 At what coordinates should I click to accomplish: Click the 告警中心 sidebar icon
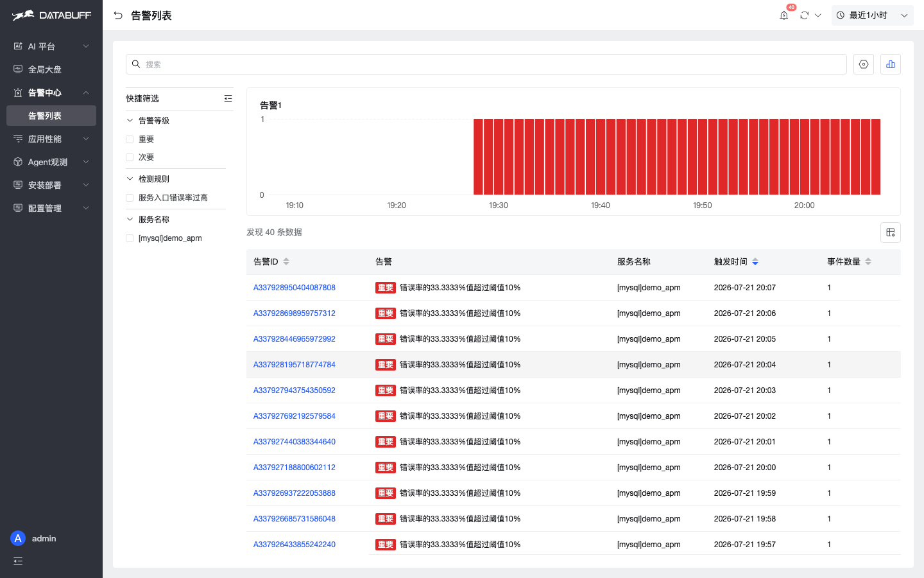(18, 92)
